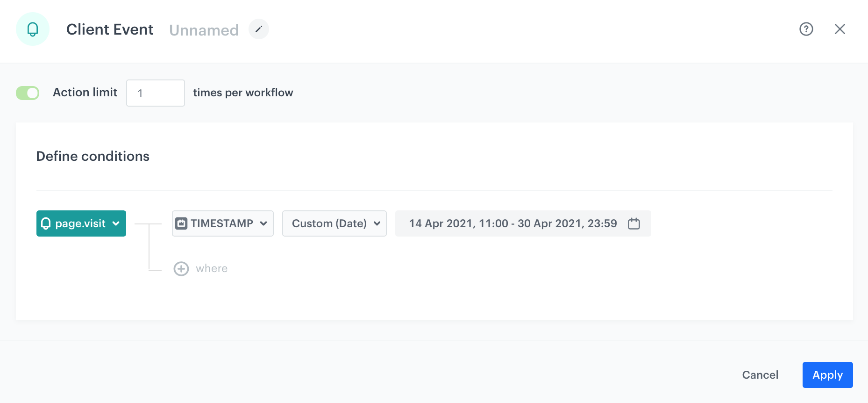Viewport: 868px width, 403px height.
Task: Focus the Action limit number input
Action: coord(156,93)
